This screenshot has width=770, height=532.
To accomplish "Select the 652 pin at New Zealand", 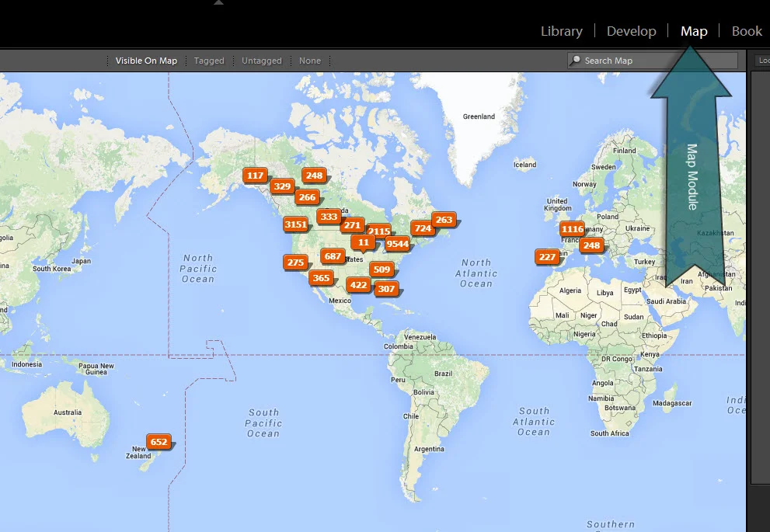I will point(159,442).
